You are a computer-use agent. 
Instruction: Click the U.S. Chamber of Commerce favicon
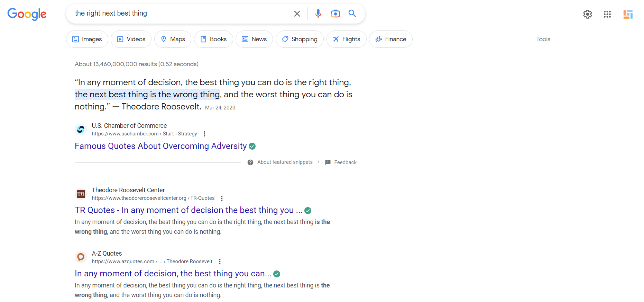pos(81,130)
